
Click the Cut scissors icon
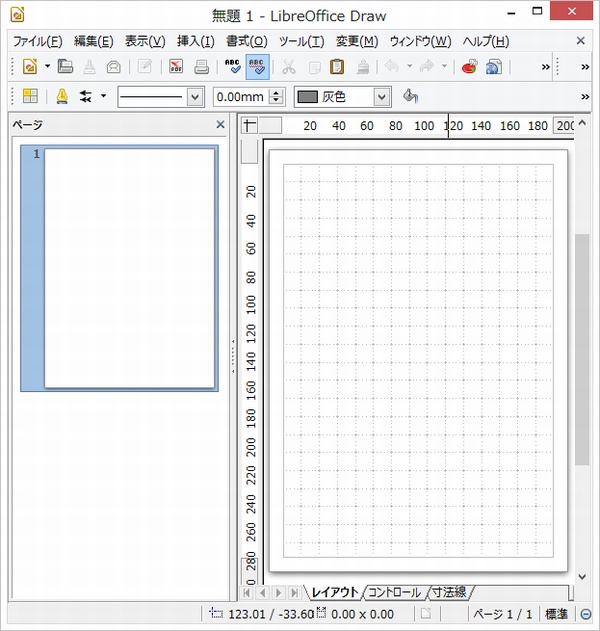point(289,67)
